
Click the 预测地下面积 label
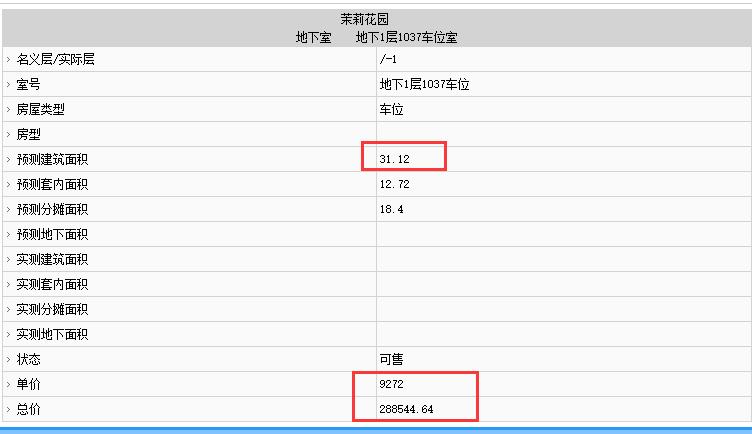(x=52, y=235)
